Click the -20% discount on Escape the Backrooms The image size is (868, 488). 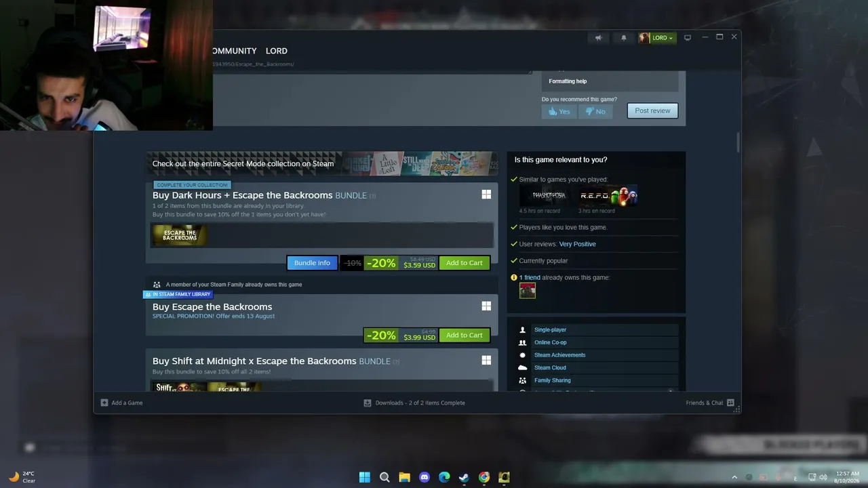381,335
